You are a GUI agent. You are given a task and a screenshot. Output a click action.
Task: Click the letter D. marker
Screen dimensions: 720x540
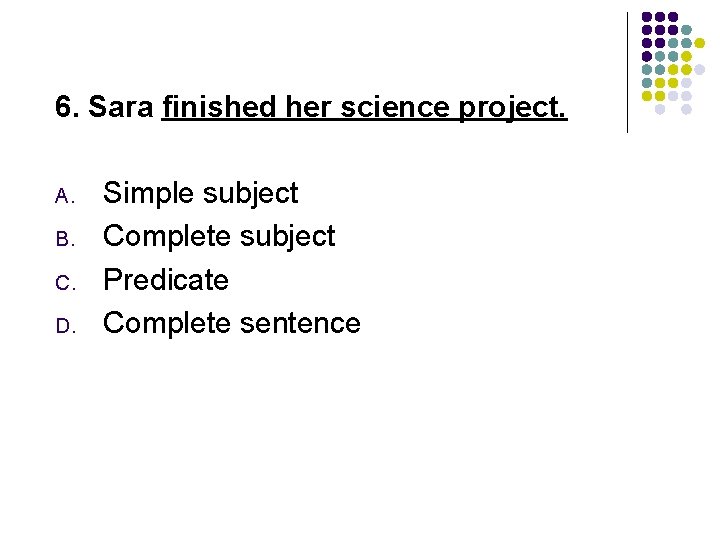65,326
